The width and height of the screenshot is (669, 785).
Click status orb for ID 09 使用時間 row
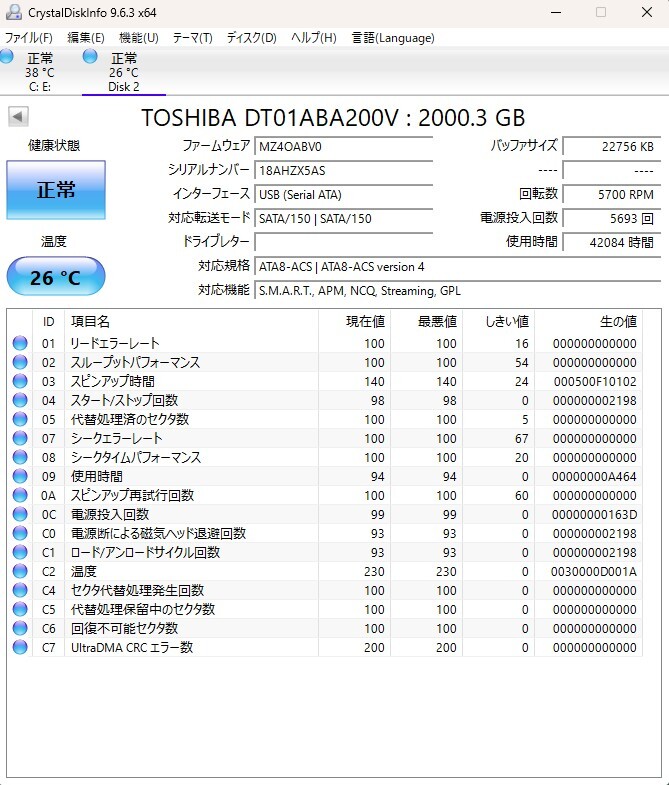point(20,476)
